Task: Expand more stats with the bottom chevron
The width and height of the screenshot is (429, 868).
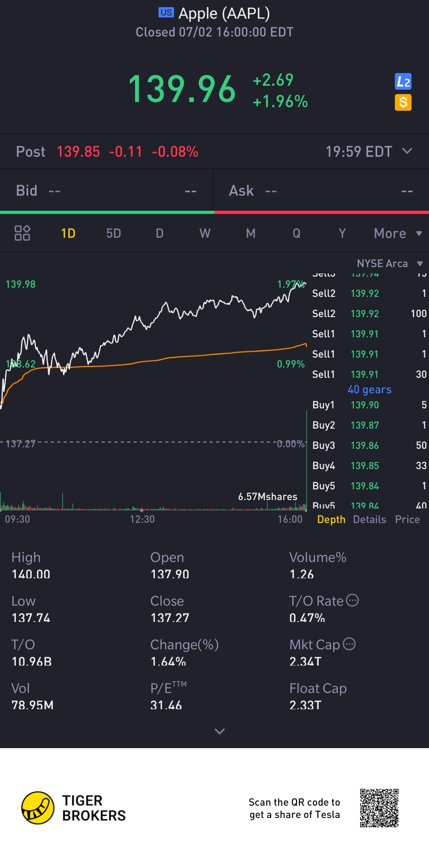Action: [220, 731]
